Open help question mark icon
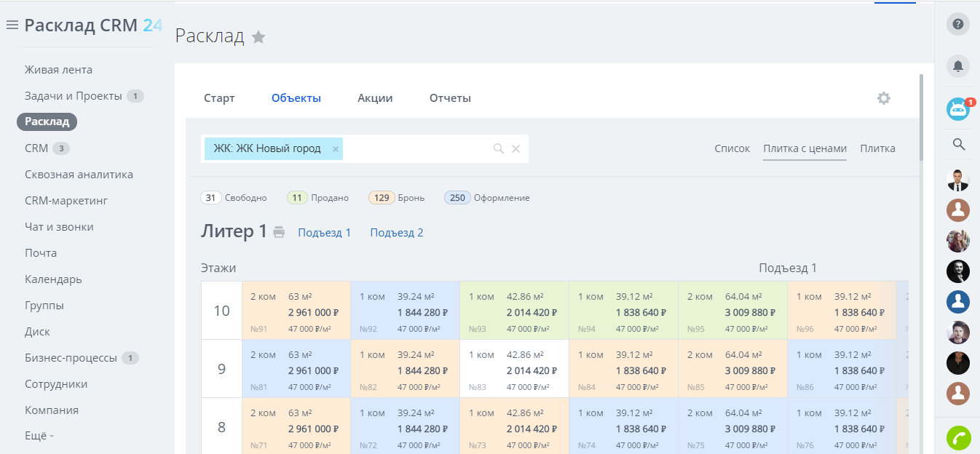This screenshot has height=454, width=980. click(x=958, y=24)
